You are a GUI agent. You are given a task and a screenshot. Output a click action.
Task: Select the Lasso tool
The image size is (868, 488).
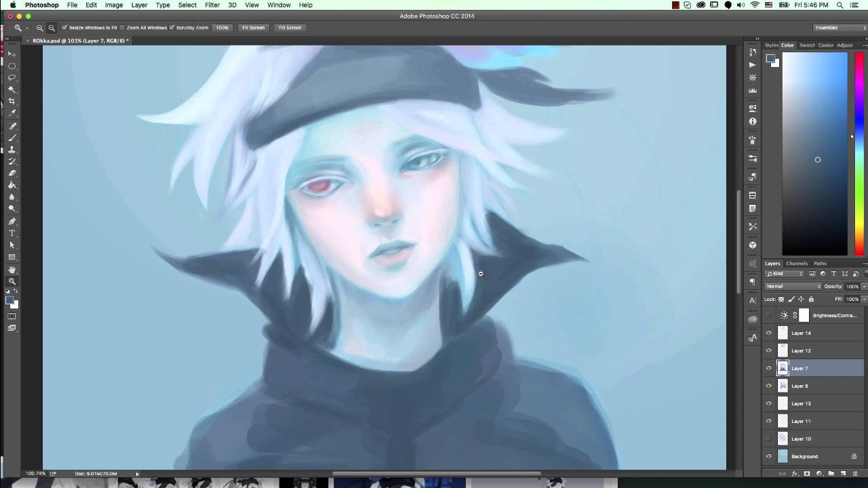point(12,78)
